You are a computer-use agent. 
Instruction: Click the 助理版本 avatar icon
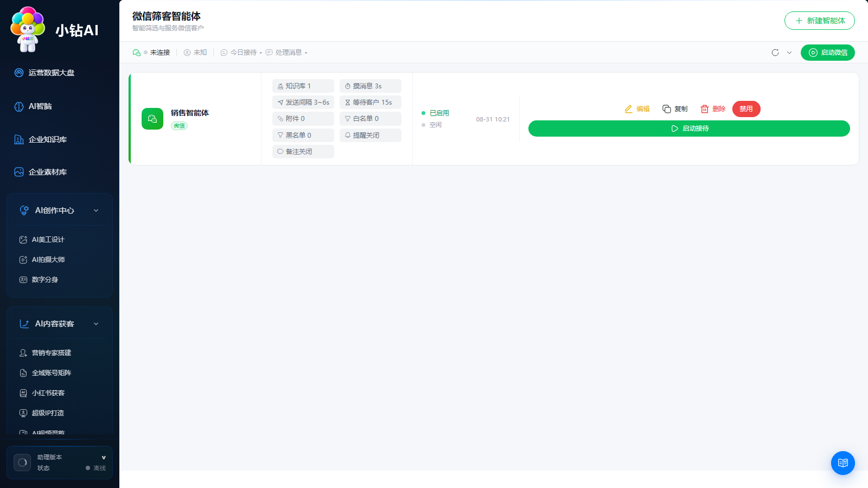[x=22, y=463]
